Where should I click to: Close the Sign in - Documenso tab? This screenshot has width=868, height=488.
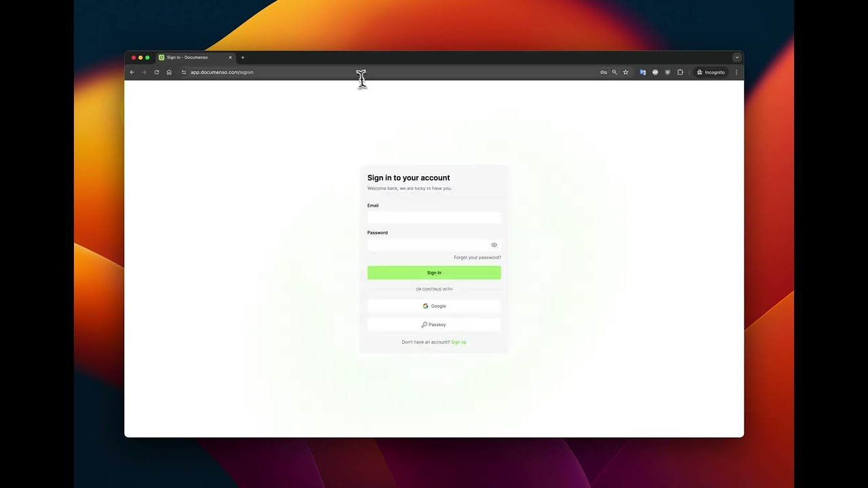pyautogui.click(x=231, y=58)
